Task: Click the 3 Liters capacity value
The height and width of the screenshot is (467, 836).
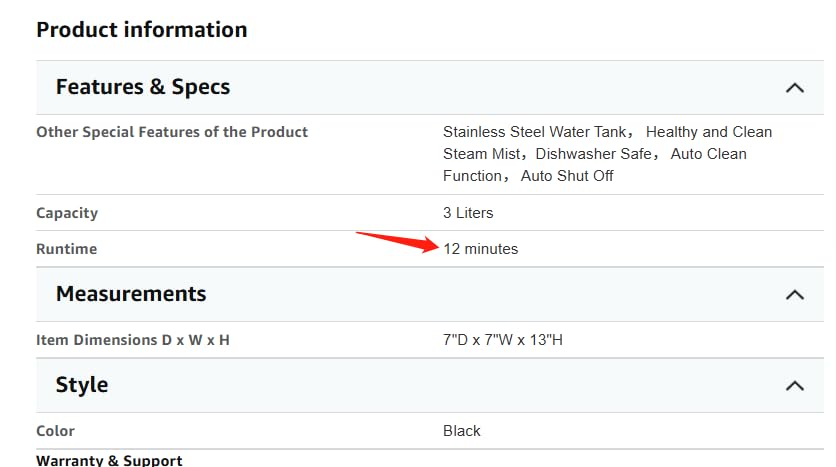Action: (x=468, y=213)
